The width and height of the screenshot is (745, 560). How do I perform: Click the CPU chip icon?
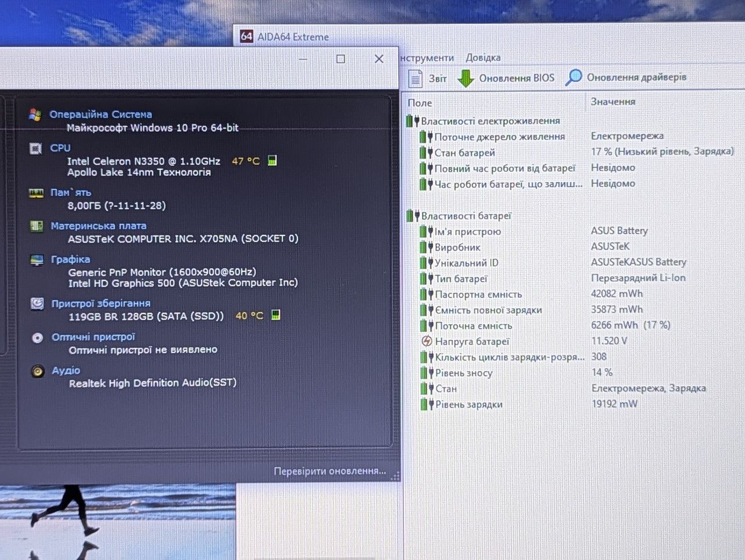[36, 148]
